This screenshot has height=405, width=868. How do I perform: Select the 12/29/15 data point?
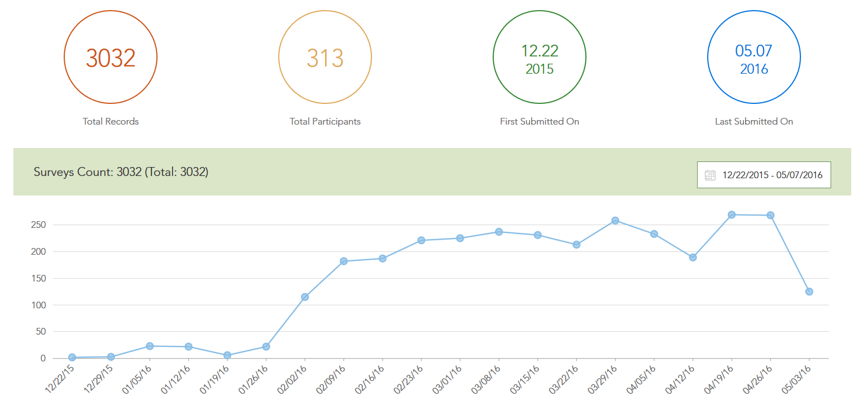click(x=111, y=357)
